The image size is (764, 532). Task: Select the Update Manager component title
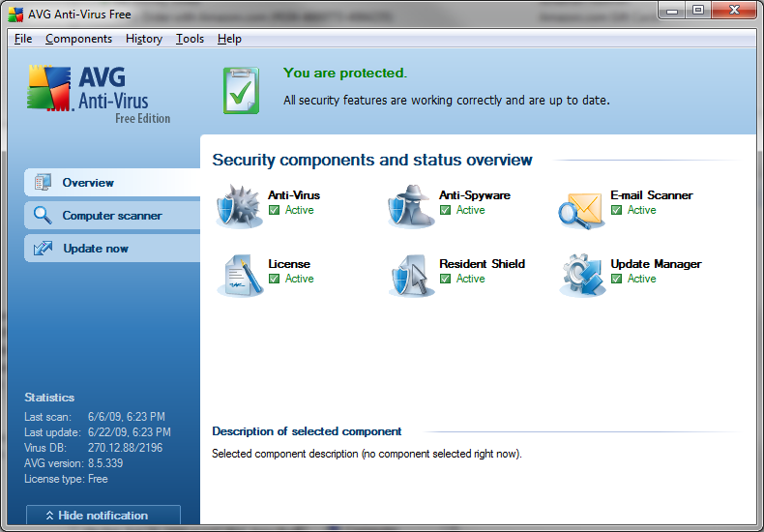pos(656,263)
